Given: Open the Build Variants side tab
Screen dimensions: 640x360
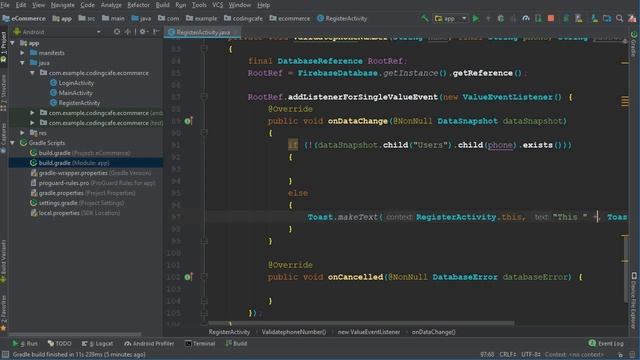Looking at the screenshot, I should [4, 261].
